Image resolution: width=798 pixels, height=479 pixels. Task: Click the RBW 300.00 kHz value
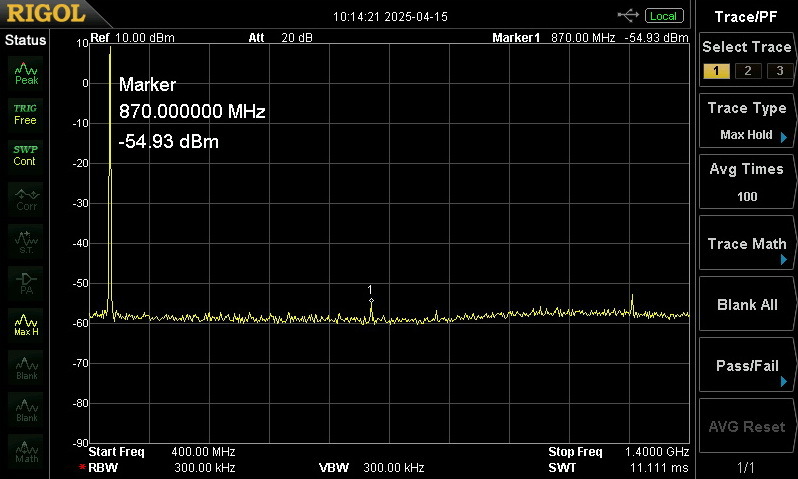point(205,467)
